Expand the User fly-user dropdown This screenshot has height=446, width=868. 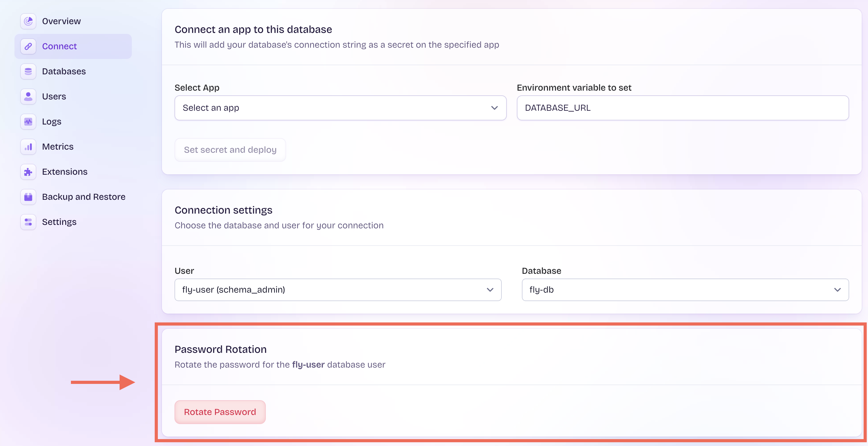coord(338,290)
